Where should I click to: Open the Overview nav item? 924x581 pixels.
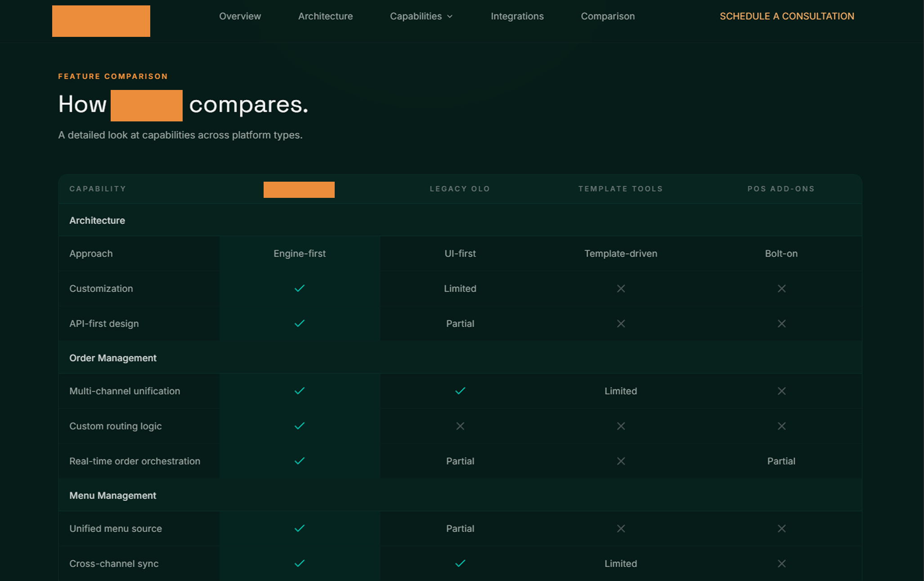click(x=240, y=16)
